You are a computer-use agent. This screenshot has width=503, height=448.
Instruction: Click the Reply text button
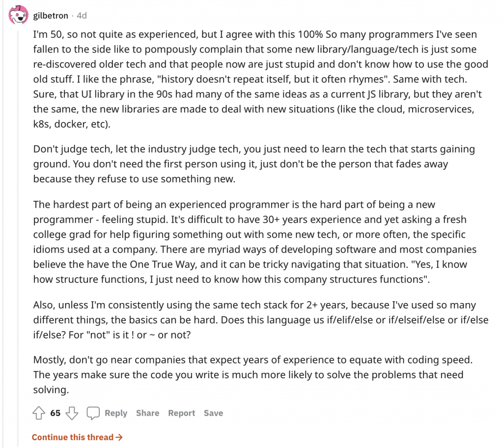[x=116, y=413]
